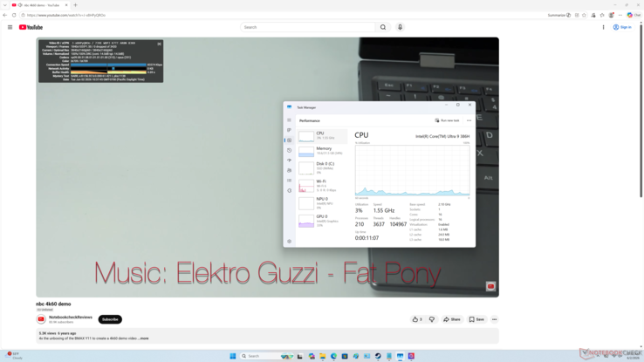The image size is (644, 362).
Task: Open browser extensions puzzle icon
Action: (602, 15)
